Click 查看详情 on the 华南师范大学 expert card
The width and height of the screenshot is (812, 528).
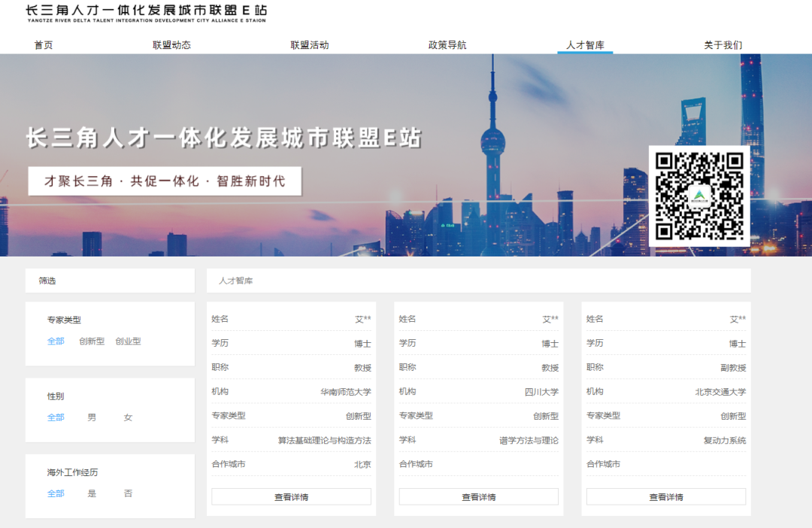click(x=292, y=496)
